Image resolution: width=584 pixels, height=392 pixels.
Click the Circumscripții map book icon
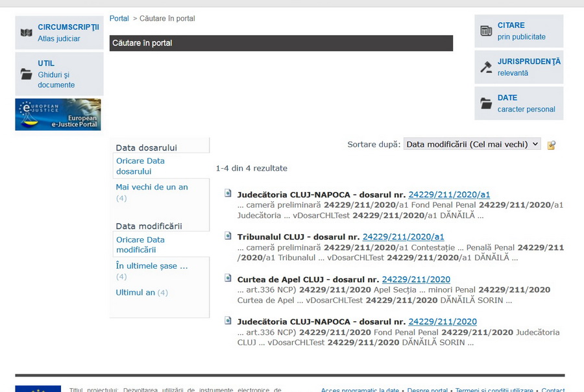pyautogui.click(x=27, y=32)
